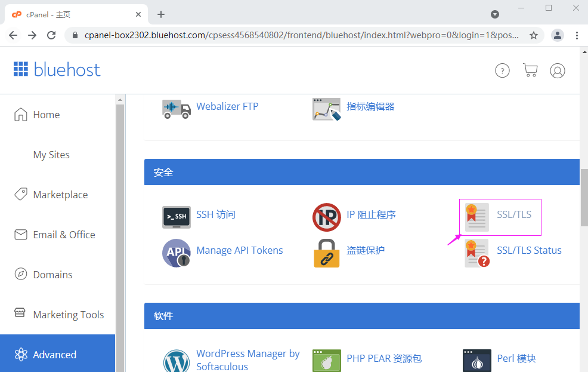The height and width of the screenshot is (372, 588).
Task: Open the SSL/TLS Status link
Action: coord(529,250)
